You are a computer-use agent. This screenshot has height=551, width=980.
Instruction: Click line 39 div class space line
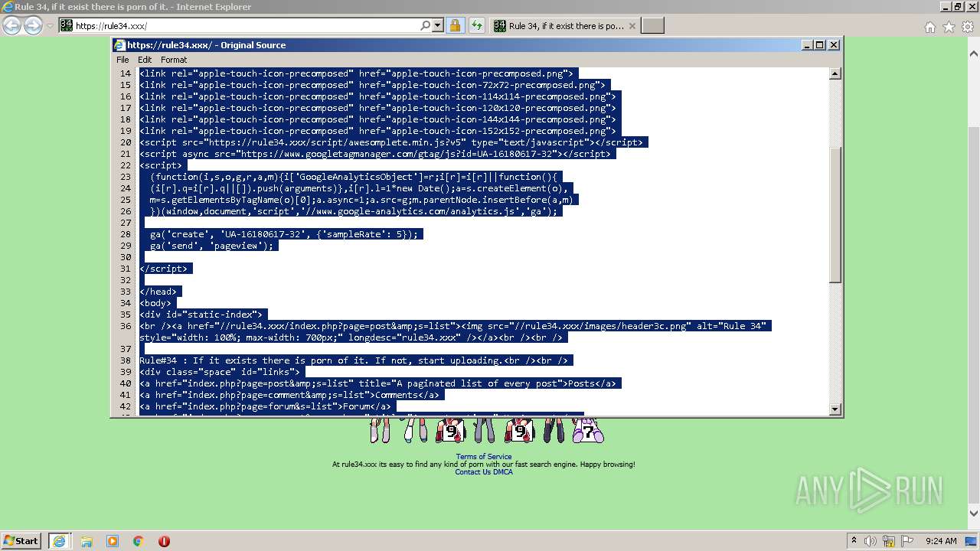(x=219, y=372)
